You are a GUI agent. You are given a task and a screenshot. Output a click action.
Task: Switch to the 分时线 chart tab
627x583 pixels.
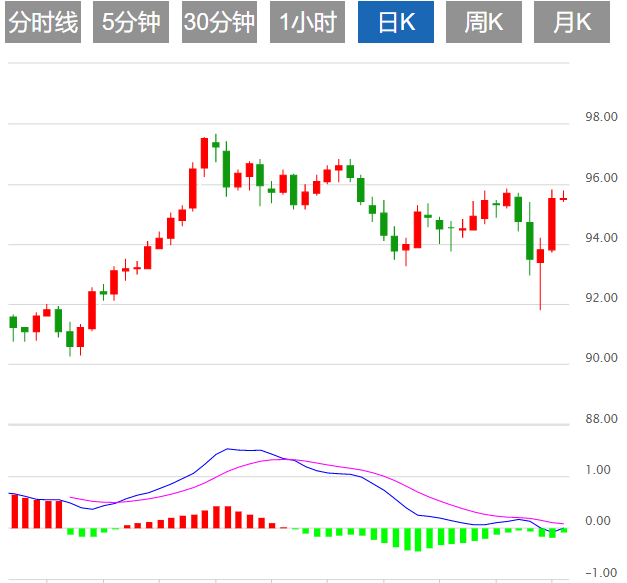[x=43, y=22]
